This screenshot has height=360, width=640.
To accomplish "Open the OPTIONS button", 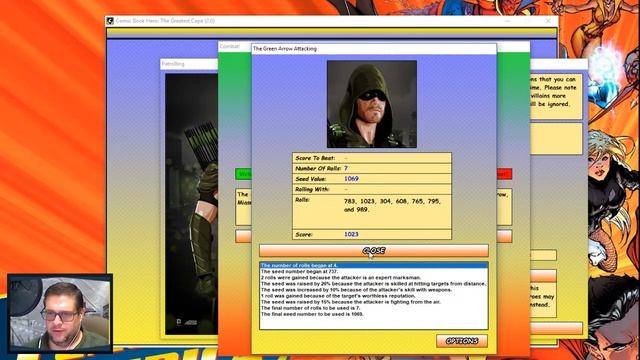I will 462,341.
